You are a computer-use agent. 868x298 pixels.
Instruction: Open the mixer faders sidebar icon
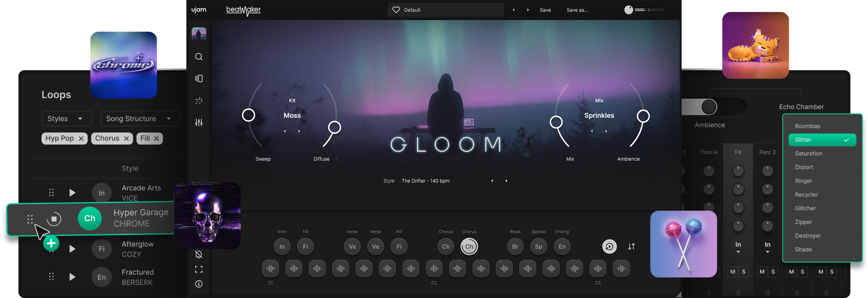[x=199, y=122]
